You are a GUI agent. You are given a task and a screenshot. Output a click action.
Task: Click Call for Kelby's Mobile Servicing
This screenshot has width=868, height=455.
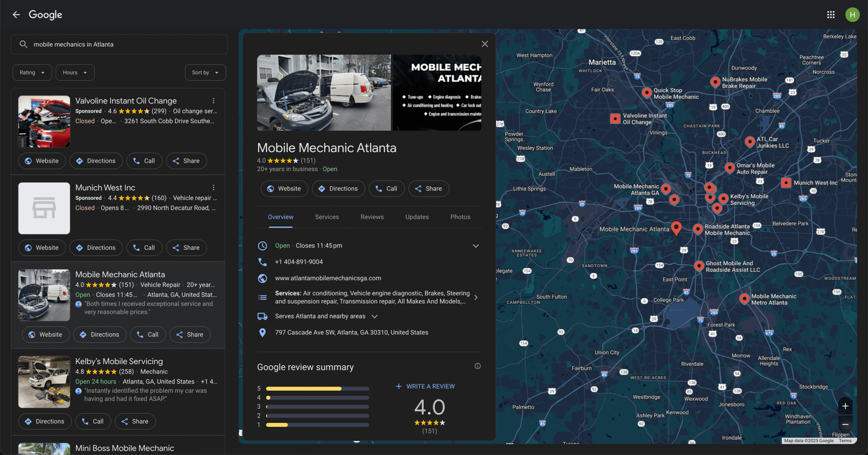pyautogui.click(x=93, y=421)
